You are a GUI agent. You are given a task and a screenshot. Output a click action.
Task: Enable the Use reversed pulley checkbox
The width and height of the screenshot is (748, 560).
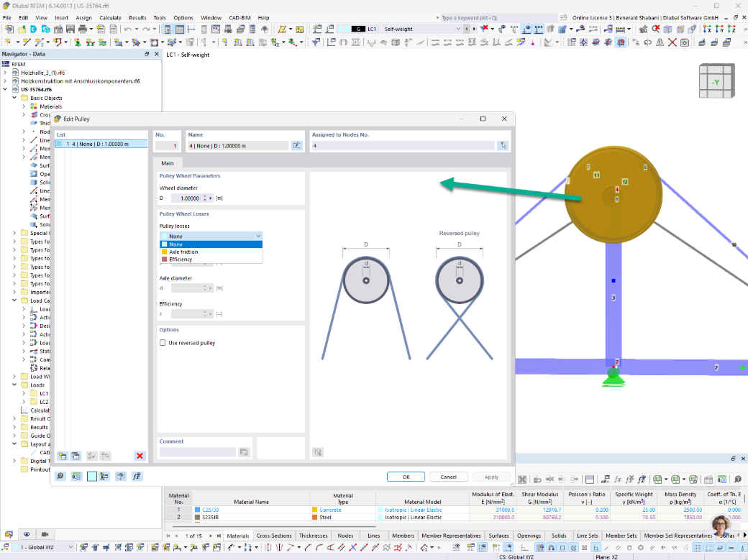pyautogui.click(x=163, y=342)
